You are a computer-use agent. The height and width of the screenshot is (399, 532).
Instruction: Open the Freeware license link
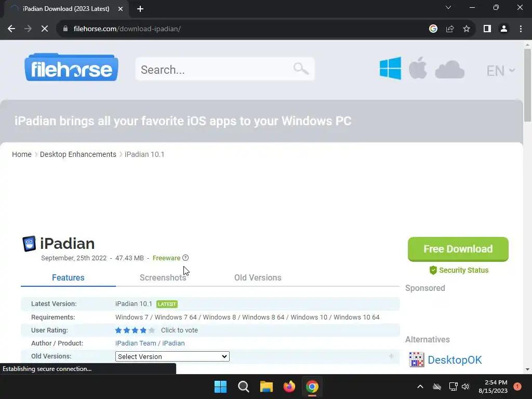pyautogui.click(x=166, y=258)
